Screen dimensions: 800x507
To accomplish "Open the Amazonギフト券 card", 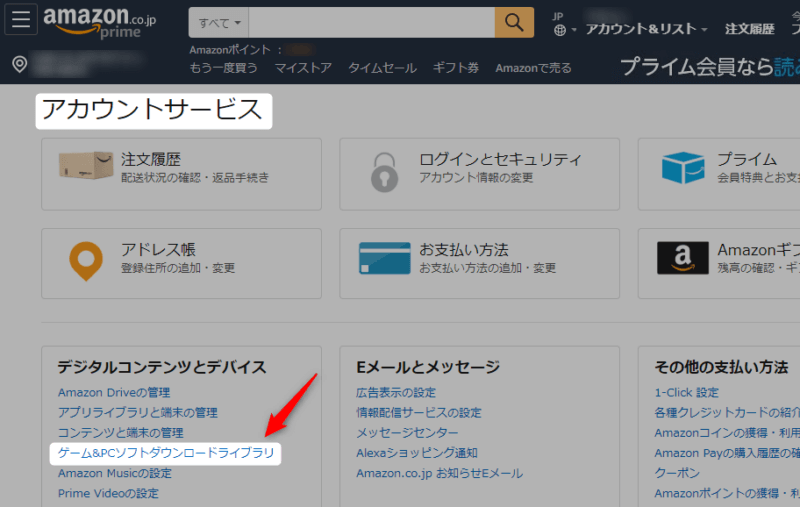I will [x=719, y=263].
